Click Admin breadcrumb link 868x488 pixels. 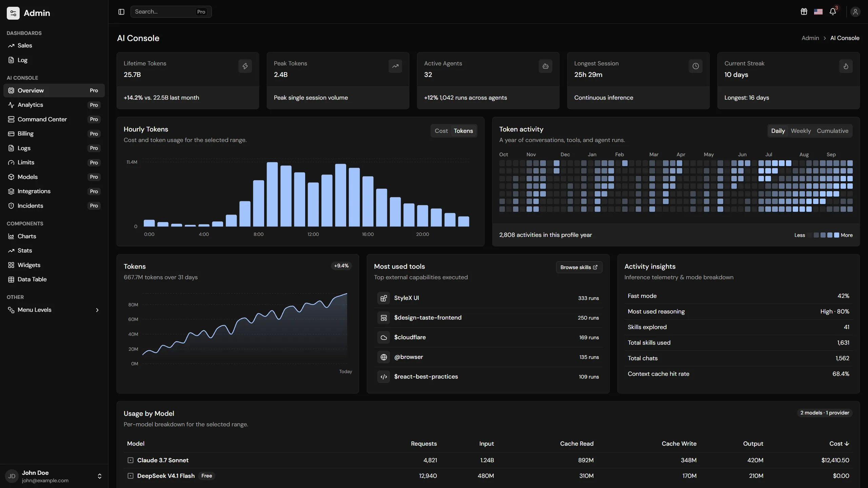tap(810, 38)
